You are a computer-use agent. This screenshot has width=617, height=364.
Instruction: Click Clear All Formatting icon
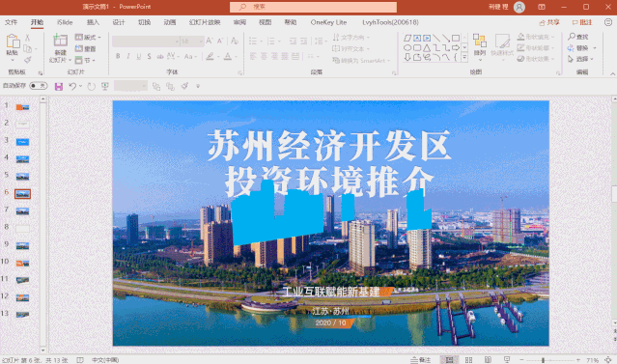click(x=235, y=41)
